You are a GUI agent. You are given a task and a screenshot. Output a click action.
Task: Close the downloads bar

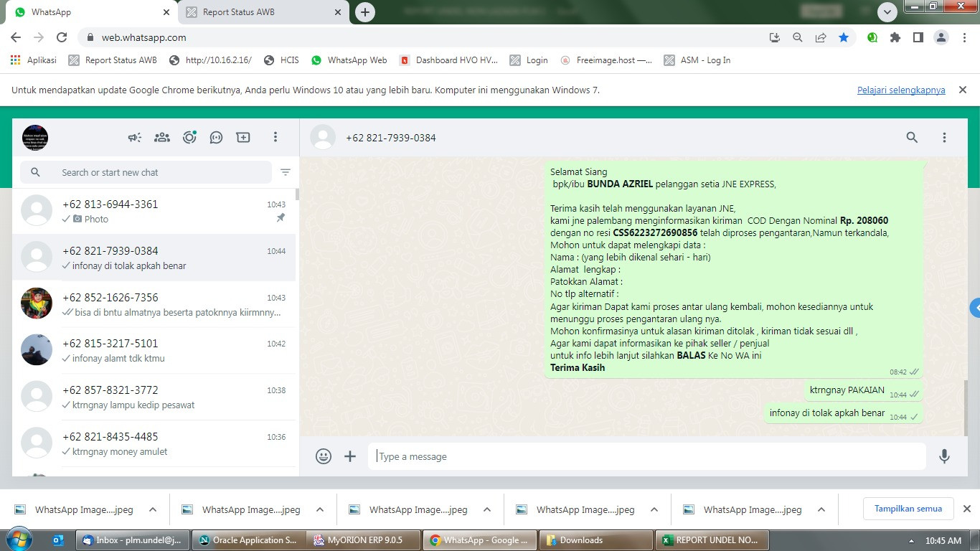[966, 509]
